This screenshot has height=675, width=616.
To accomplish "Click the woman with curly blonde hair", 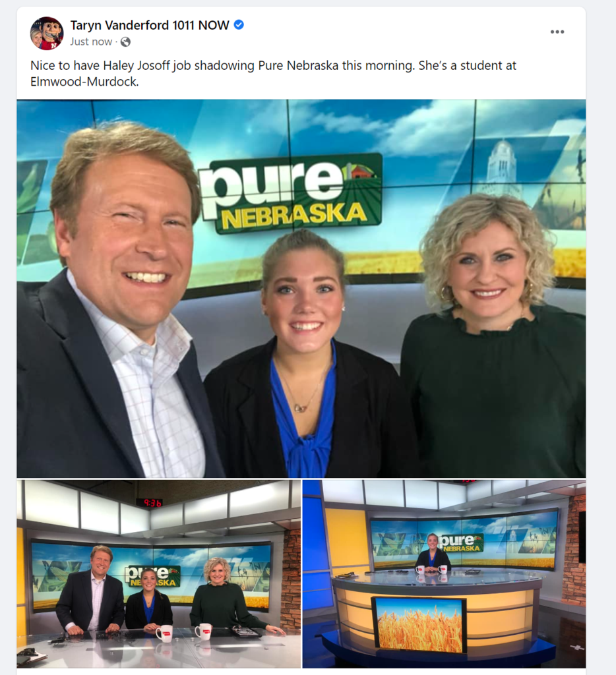I will [491, 336].
